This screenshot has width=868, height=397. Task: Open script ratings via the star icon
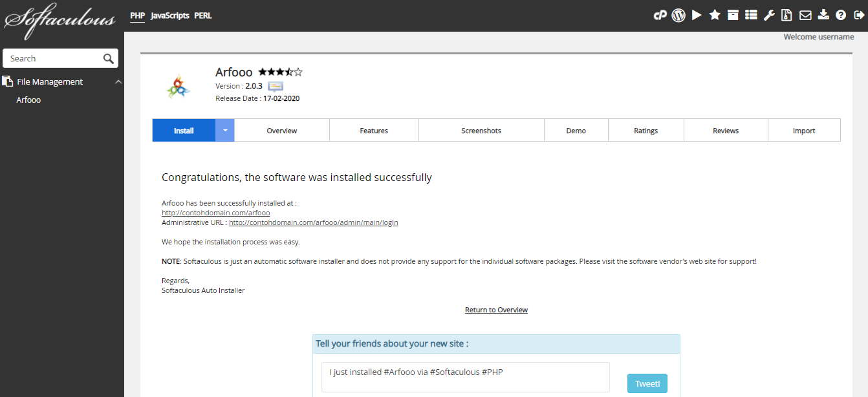(x=715, y=15)
